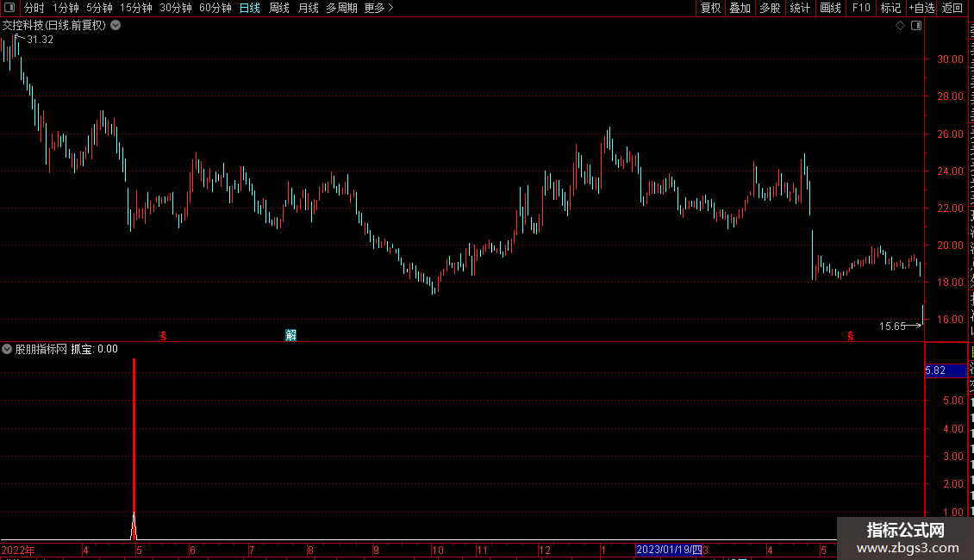Screen dimensions: 974x560
Task: Switch to the 日线 daily chart
Action: (250, 8)
